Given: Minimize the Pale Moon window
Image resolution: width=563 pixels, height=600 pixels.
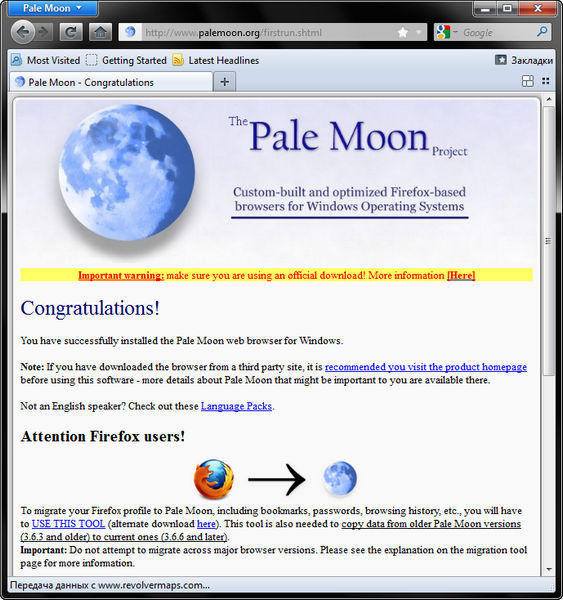Looking at the screenshot, I should 485,8.
